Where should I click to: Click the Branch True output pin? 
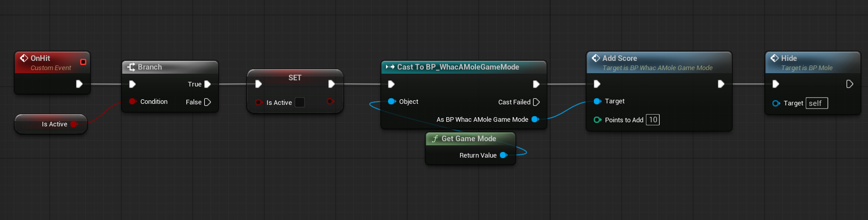(x=207, y=84)
